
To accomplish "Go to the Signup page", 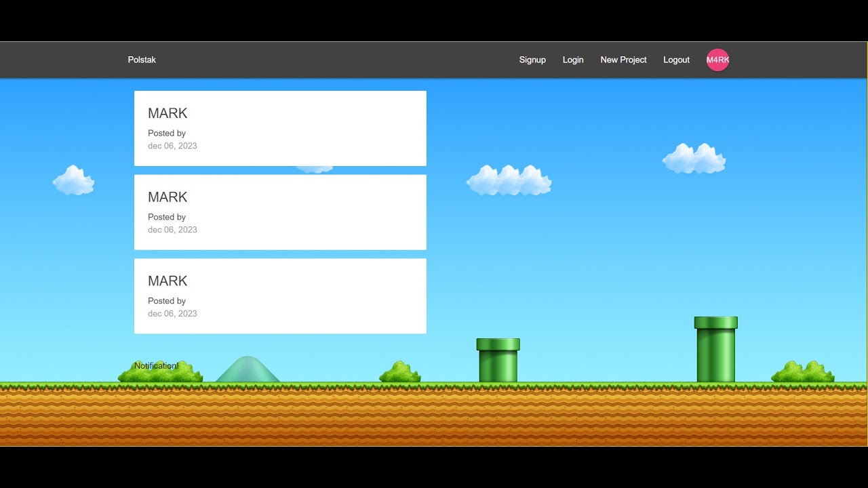I will (532, 60).
